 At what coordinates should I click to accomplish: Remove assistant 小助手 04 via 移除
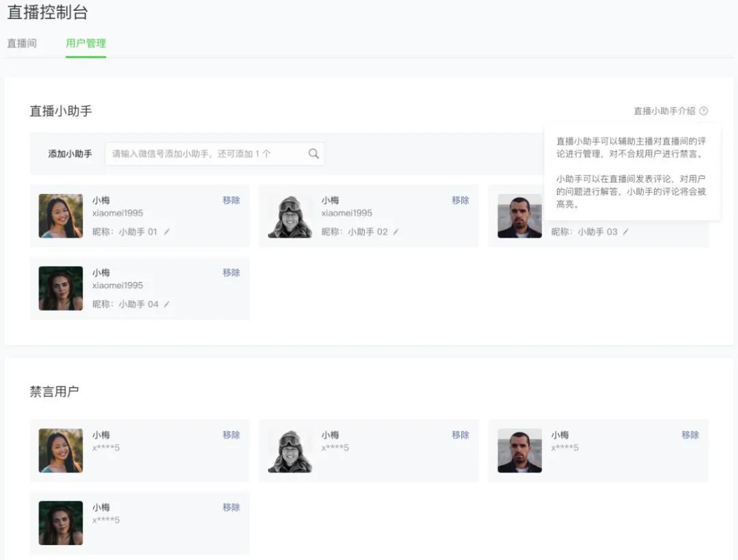tap(231, 272)
